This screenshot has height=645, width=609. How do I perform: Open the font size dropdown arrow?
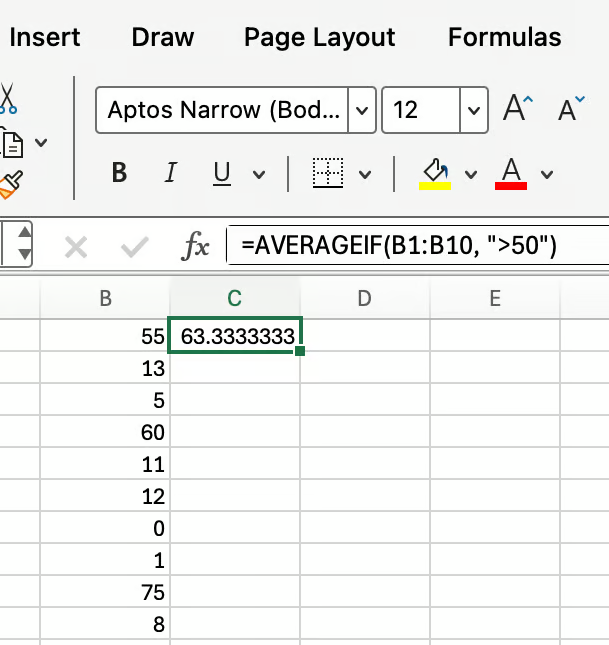473,109
